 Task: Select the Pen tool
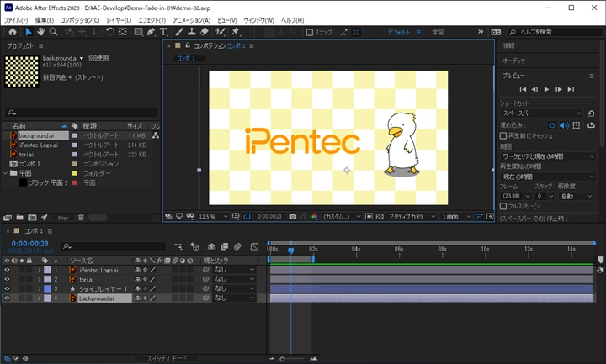pos(151,32)
